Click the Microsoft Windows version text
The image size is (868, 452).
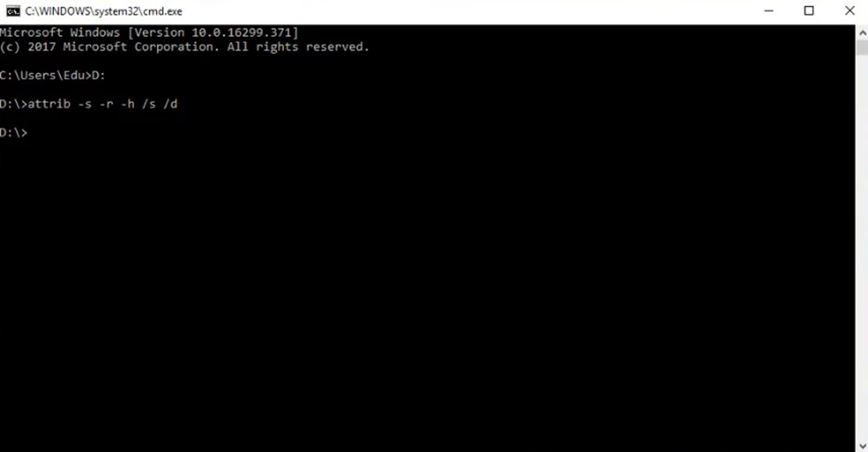point(149,32)
